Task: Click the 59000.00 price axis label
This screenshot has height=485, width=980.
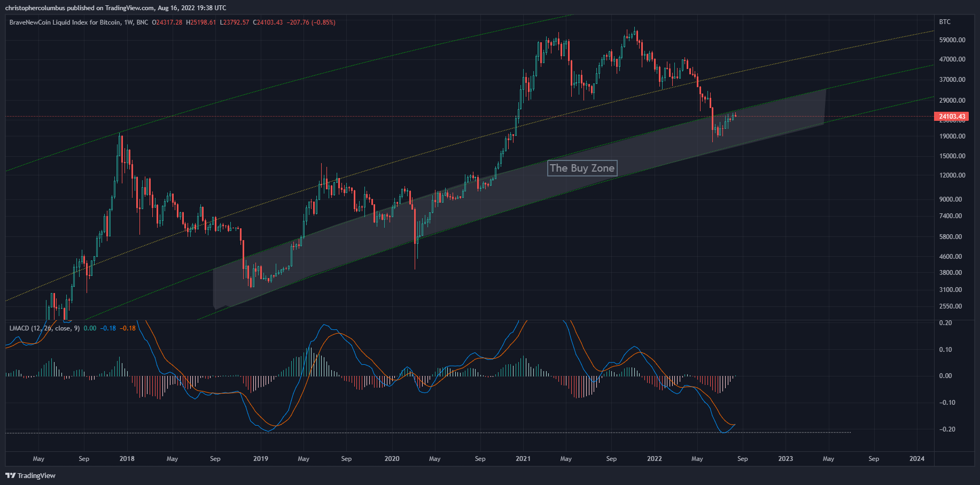Action: click(x=952, y=40)
